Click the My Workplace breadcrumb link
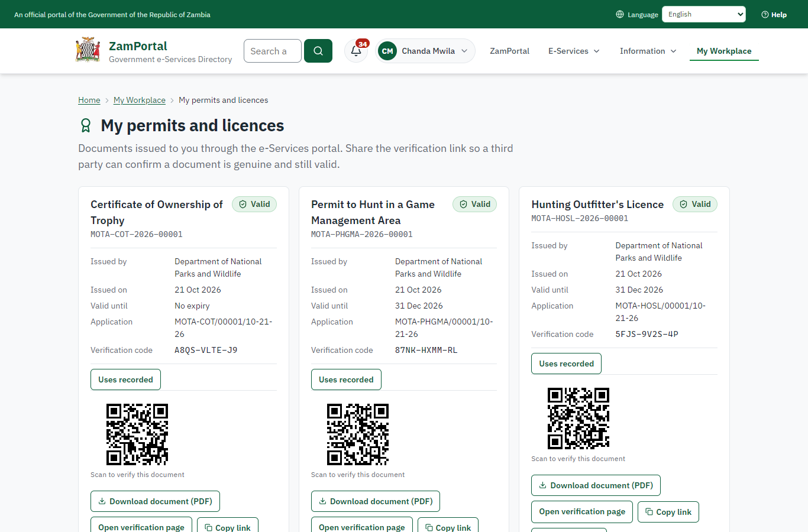The height and width of the screenshot is (532, 808). (x=140, y=100)
